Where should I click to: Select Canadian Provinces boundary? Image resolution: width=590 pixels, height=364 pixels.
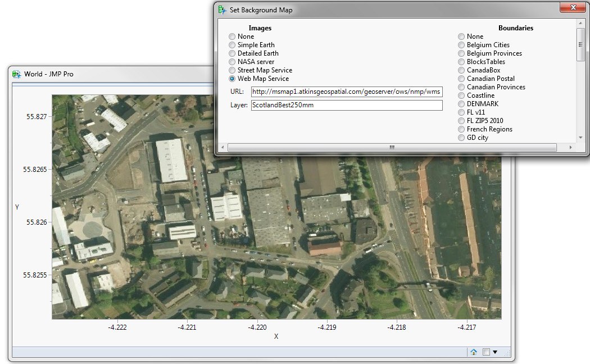pyautogui.click(x=461, y=87)
